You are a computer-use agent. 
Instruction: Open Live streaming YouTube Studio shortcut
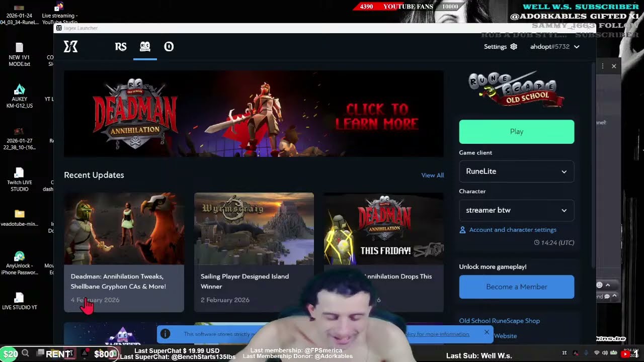(59, 13)
